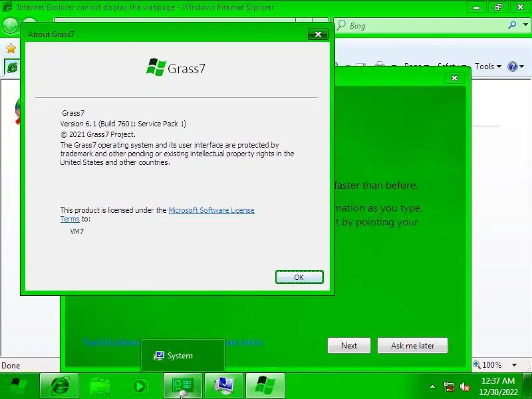This screenshot has height=399, width=532.
Task: Open the clock showing 12:37 AM
Action: [x=498, y=386]
